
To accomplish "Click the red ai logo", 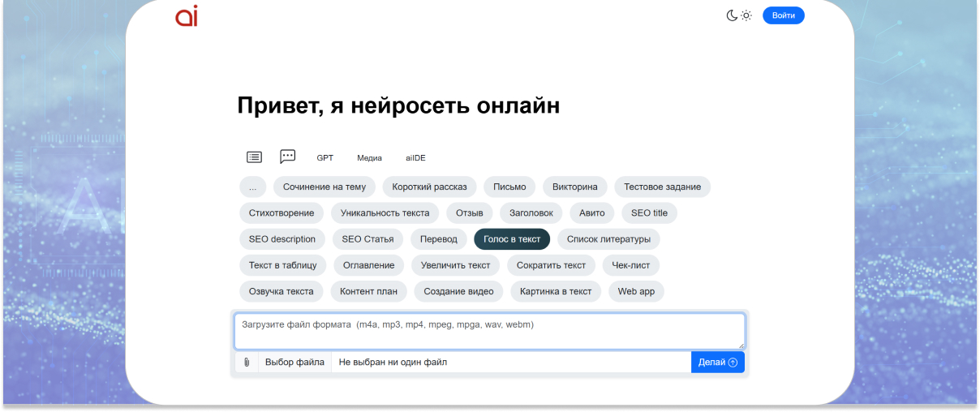I will click(187, 15).
